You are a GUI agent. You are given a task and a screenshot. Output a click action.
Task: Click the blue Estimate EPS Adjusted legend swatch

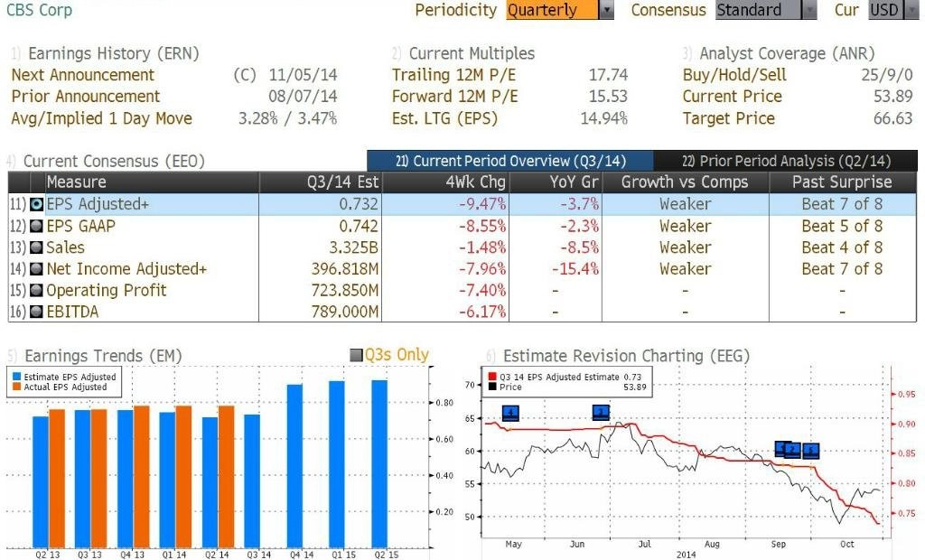click(x=16, y=377)
